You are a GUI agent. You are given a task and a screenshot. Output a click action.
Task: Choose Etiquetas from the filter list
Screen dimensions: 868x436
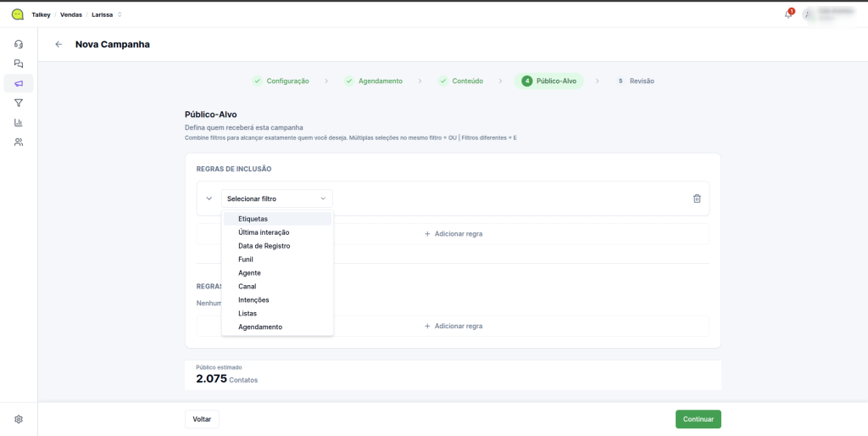click(x=253, y=219)
